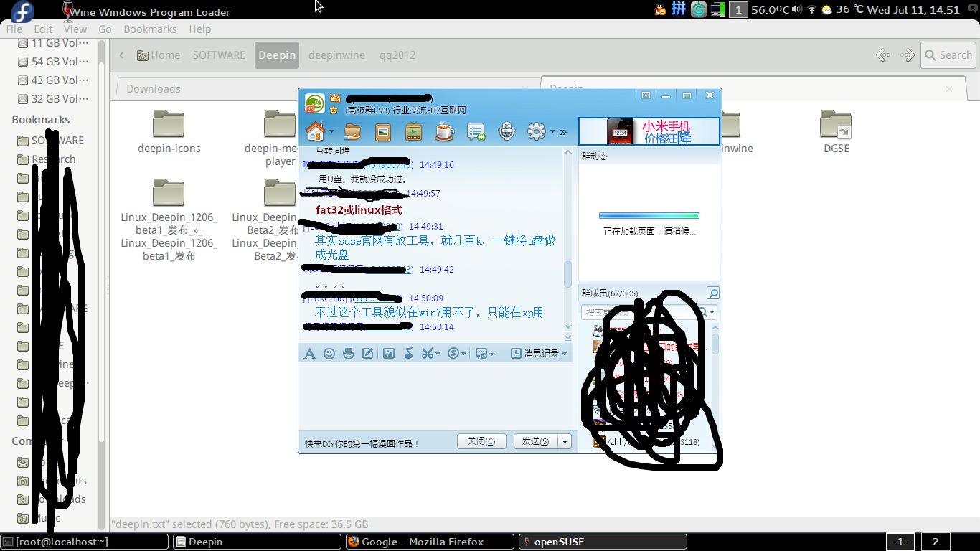Open group settings gear icon

click(536, 131)
